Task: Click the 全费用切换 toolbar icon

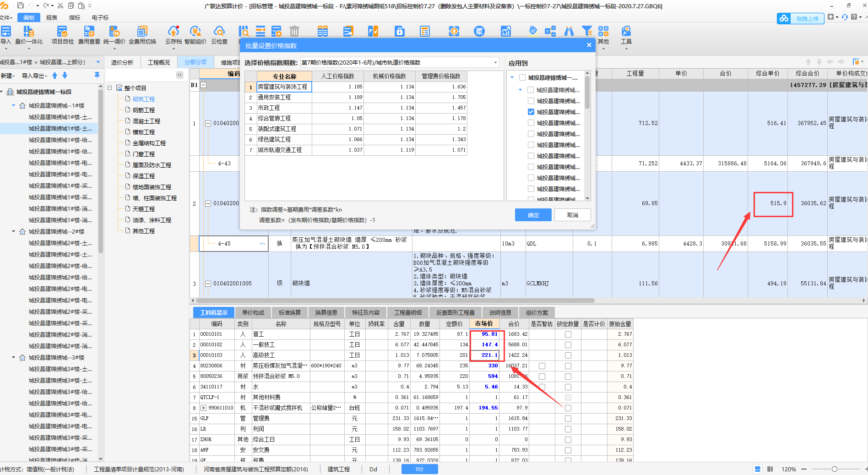Action: click(x=142, y=35)
